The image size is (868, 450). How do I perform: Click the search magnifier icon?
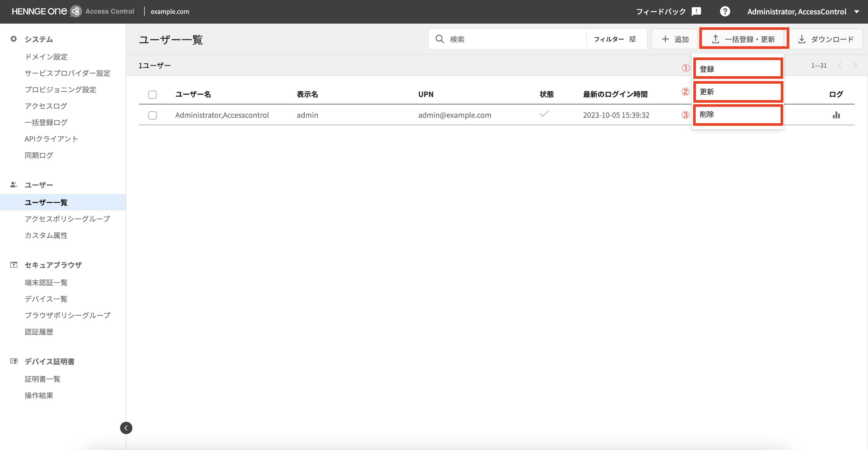click(439, 39)
